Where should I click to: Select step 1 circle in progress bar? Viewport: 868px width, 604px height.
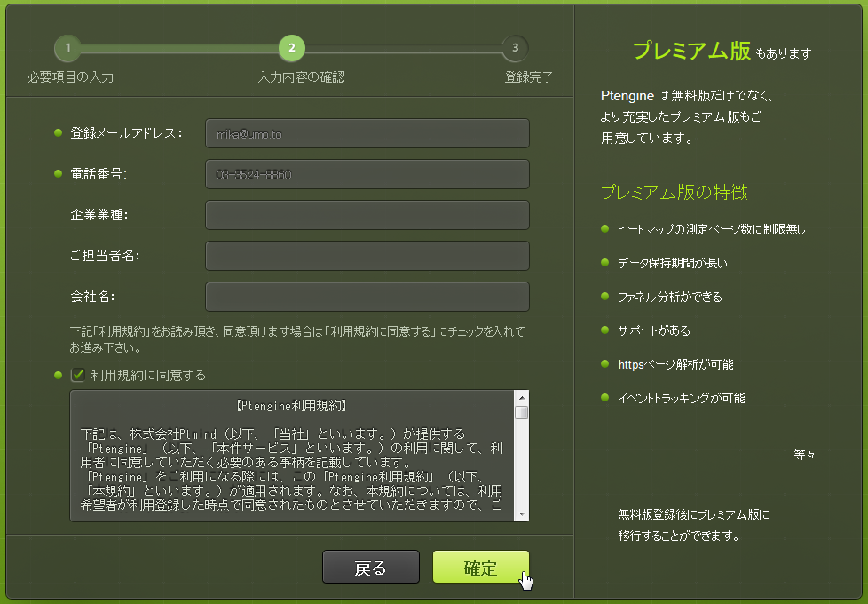(68, 48)
